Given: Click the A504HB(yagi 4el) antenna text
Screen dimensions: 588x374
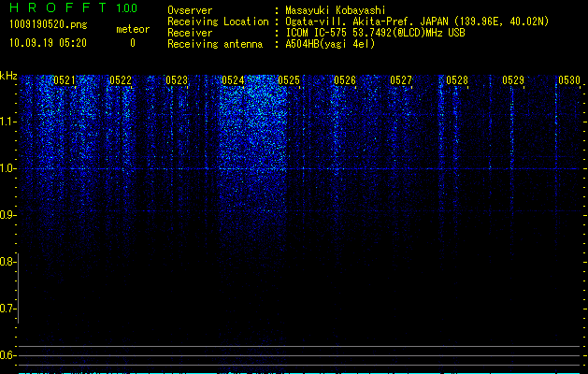Looking at the screenshot, I should point(330,44).
